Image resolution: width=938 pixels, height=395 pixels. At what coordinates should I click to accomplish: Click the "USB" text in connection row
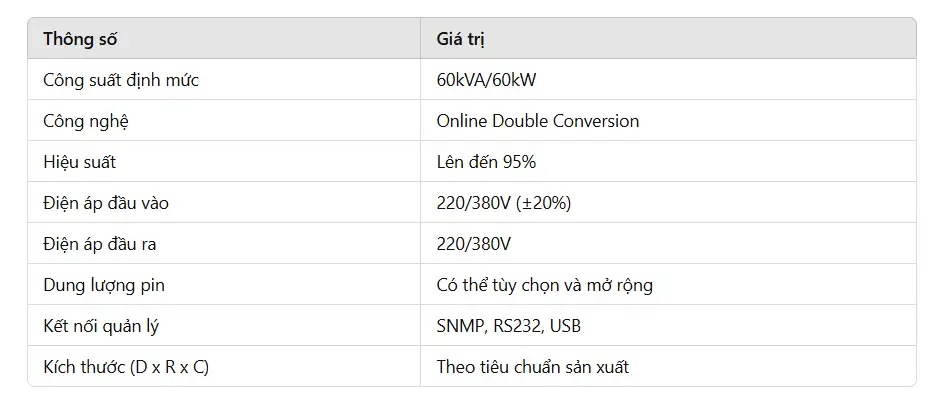click(565, 326)
